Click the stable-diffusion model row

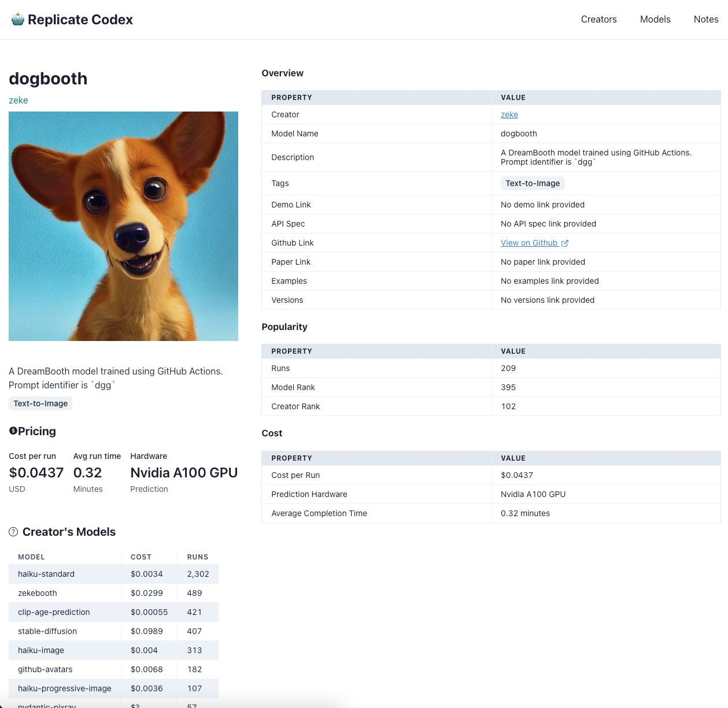47,631
